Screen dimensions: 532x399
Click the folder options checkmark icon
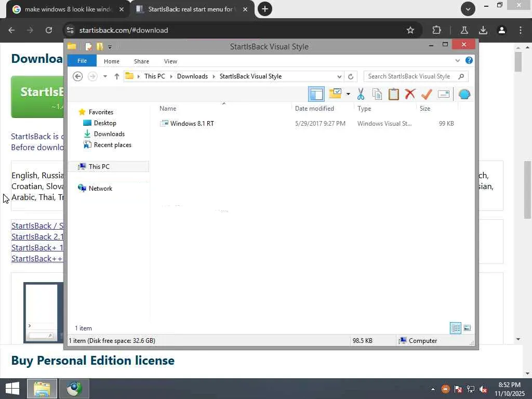pyautogui.click(x=335, y=94)
